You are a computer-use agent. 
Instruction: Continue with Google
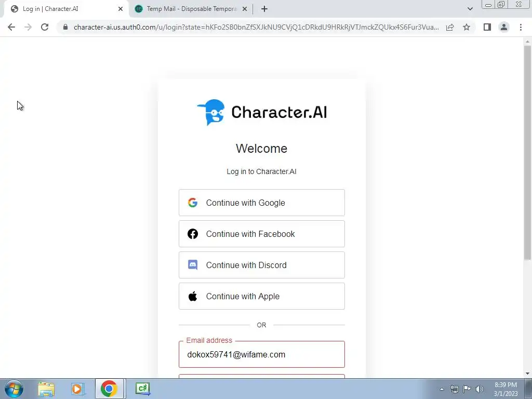pos(262,203)
